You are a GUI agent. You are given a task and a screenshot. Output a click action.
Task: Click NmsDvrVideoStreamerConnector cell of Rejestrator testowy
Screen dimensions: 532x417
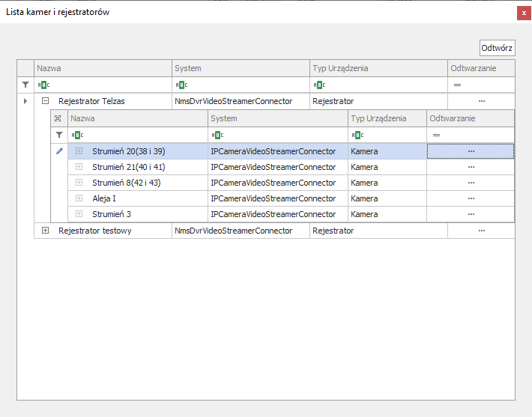pyautogui.click(x=241, y=231)
